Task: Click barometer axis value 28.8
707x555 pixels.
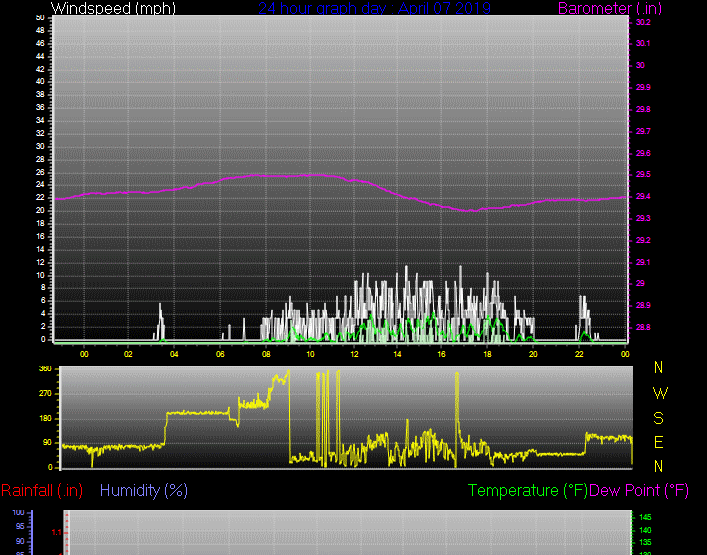Action: tap(643, 327)
